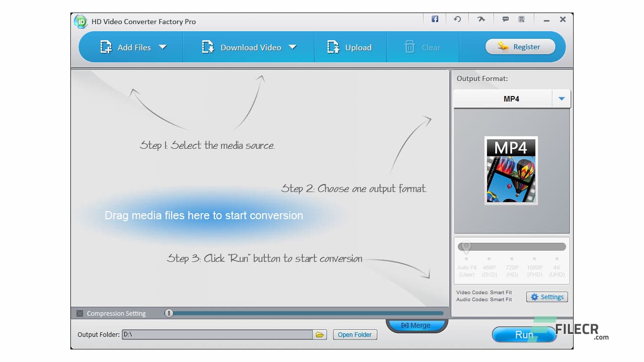Viewport: 644px width, 362px height.
Task: Click the Run button
Action: click(x=524, y=334)
